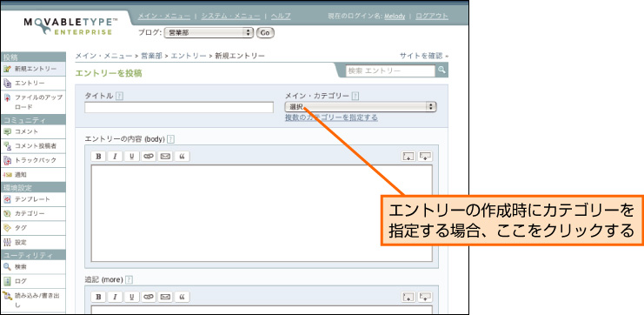Insert link icon in more editor
This screenshot has width=644, height=315.
[149, 297]
